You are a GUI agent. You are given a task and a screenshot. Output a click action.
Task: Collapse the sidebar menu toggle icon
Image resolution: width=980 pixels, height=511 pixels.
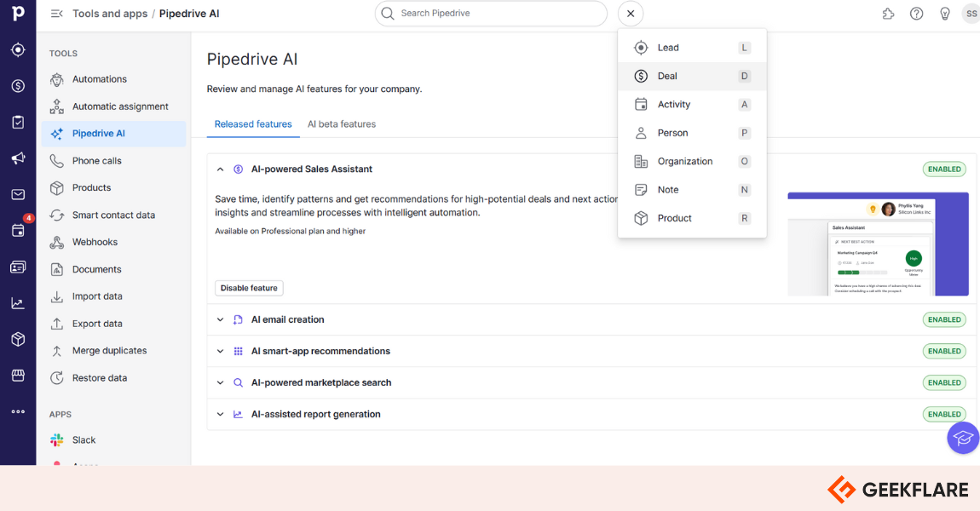coord(56,13)
